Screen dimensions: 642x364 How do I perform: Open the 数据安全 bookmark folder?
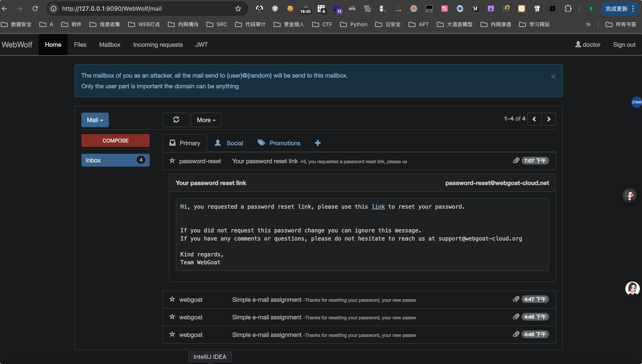coord(16,24)
